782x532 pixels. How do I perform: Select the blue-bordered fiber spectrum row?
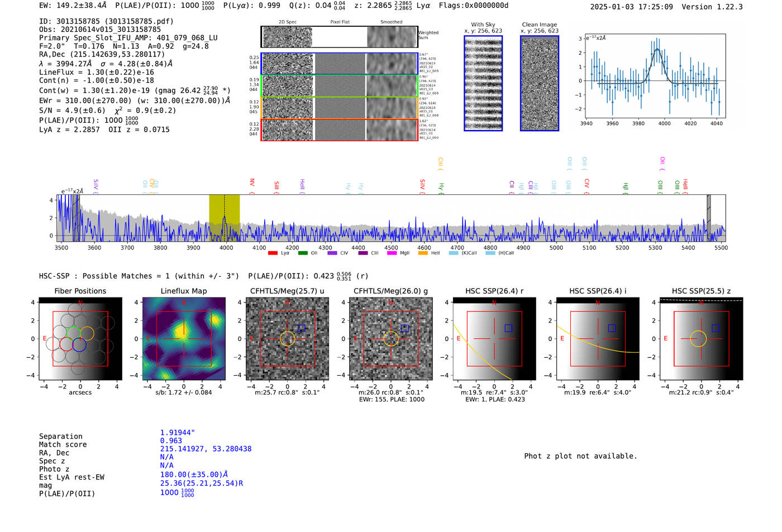click(340, 64)
